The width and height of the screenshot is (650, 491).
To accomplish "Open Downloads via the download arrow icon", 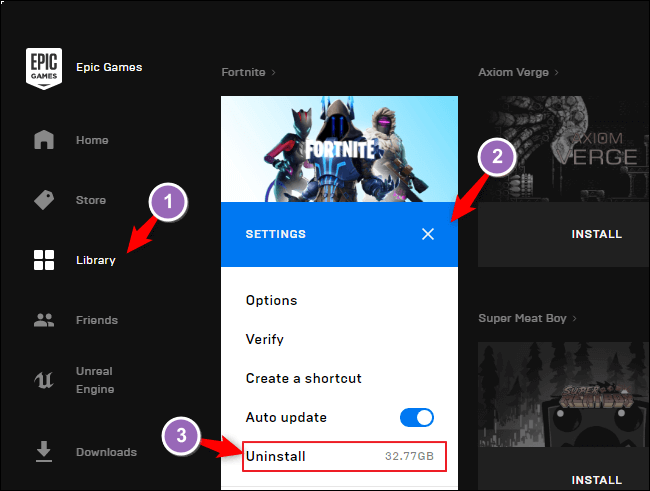I will click(44, 452).
